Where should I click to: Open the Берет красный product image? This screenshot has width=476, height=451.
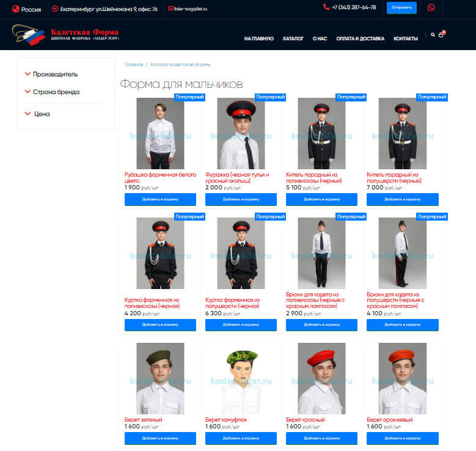(x=321, y=378)
